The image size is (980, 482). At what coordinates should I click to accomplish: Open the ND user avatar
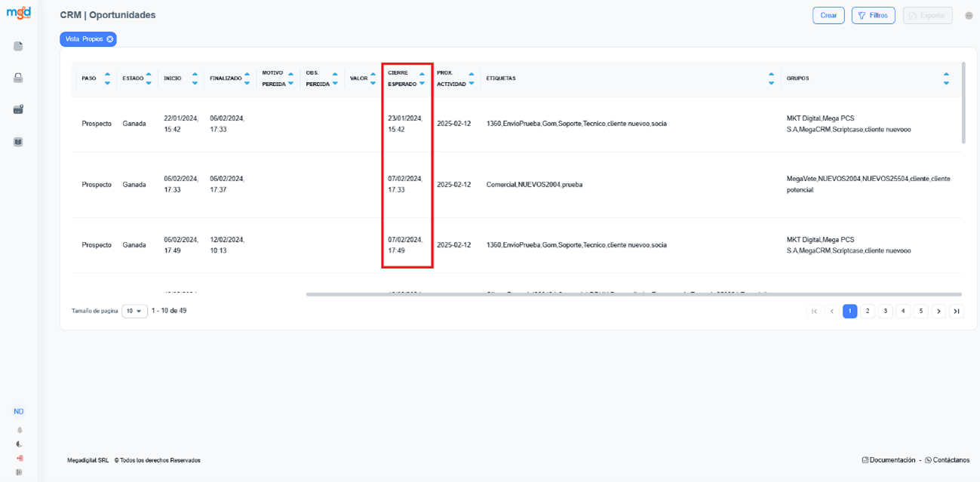tap(18, 412)
